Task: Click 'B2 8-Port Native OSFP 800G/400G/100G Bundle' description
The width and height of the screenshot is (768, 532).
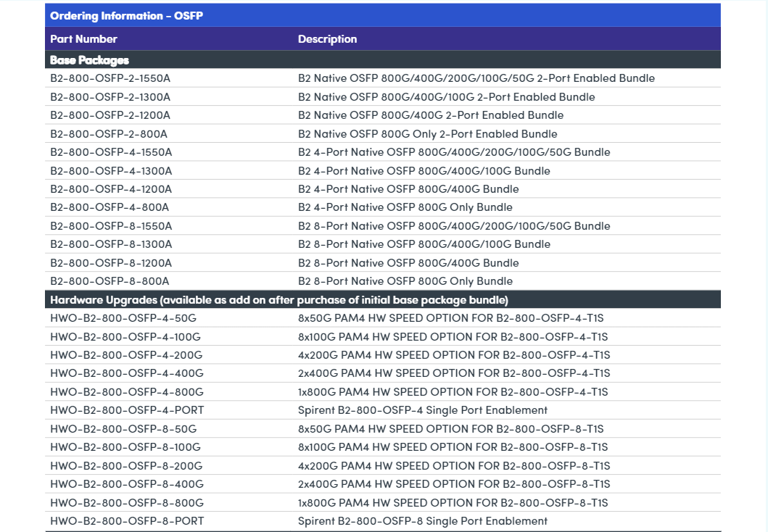Action: pos(424,244)
